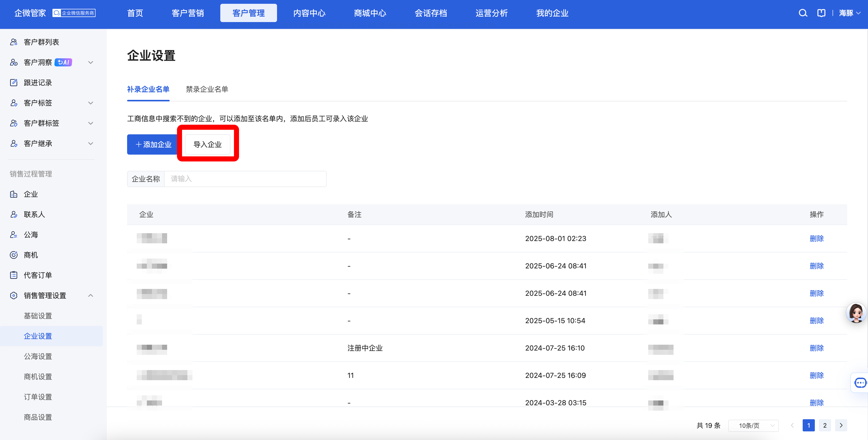868x440 pixels.
Task: Delete the 注册中企业 row
Action: point(816,348)
